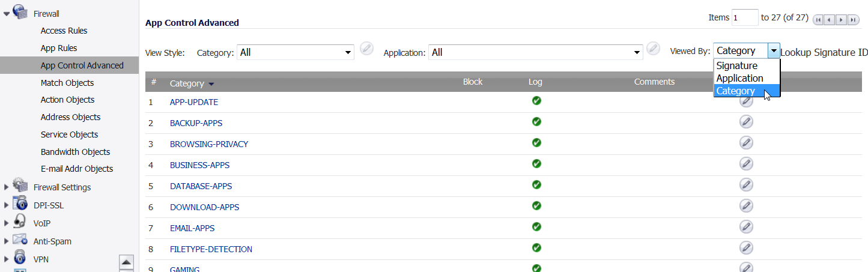Open App Rules page
The width and height of the screenshot is (868, 272).
[x=59, y=48]
